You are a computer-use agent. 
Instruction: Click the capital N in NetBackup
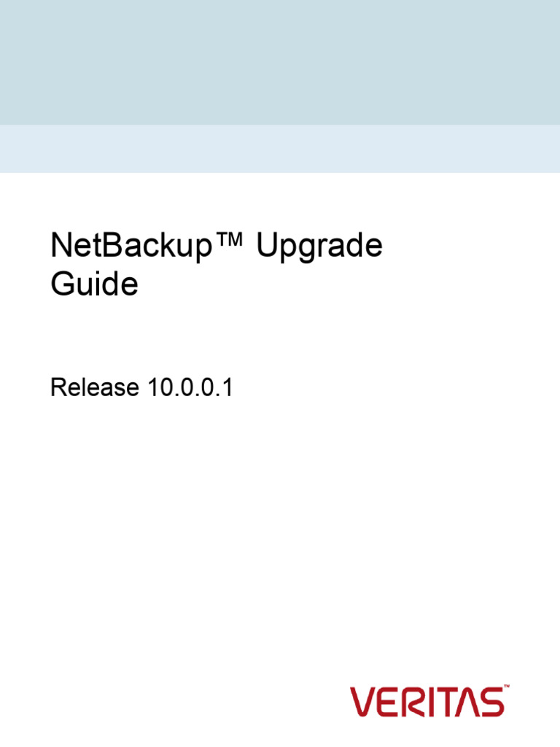[x=61, y=247]
